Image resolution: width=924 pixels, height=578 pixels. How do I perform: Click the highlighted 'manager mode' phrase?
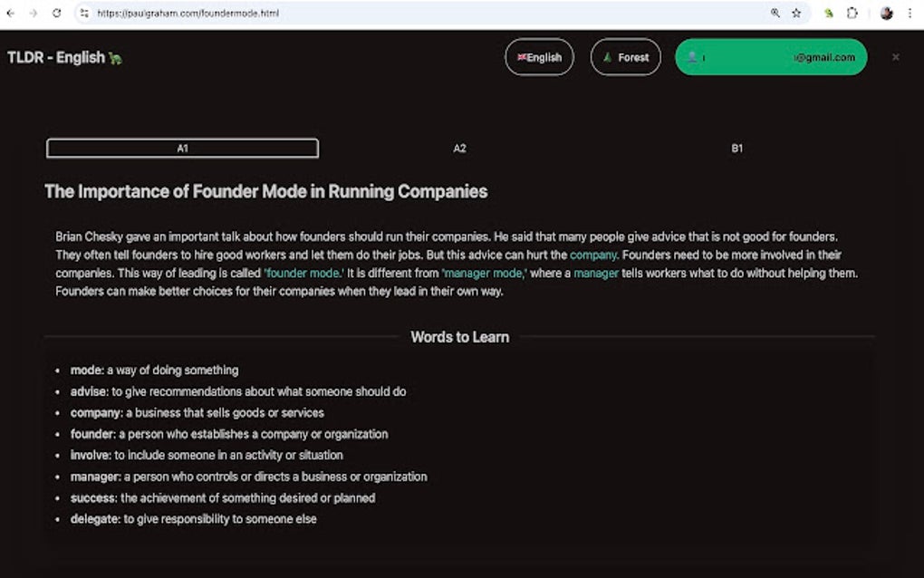coord(484,273)
